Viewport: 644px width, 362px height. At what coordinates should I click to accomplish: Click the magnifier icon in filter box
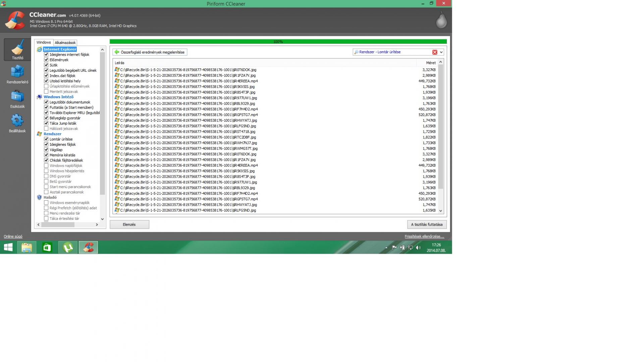click(356, 52)
